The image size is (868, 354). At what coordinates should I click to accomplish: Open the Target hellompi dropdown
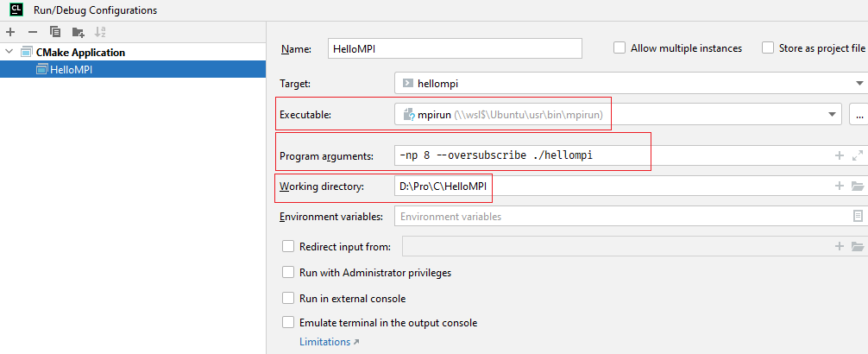pyautogui.click(x=860, y=84)
